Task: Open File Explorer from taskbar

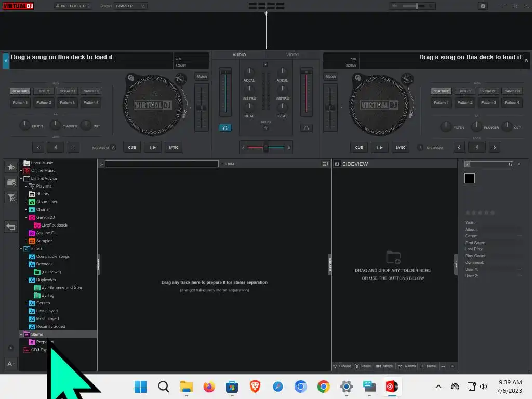Action: pos(187,387)
